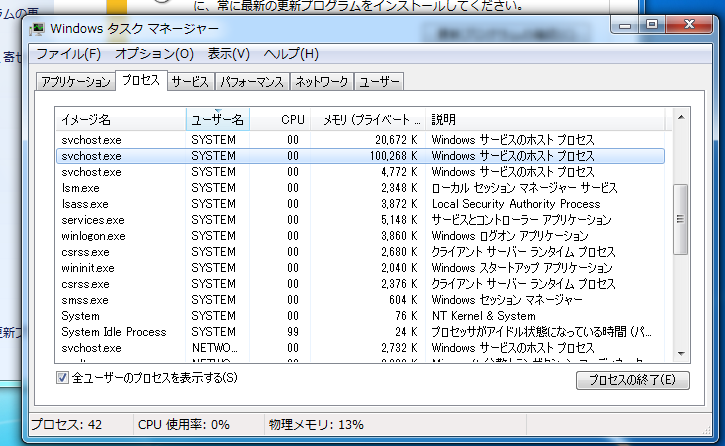Select the winlogon.exe process row
725x446 pixels.
pyautogui.click(x=360, y=236)
